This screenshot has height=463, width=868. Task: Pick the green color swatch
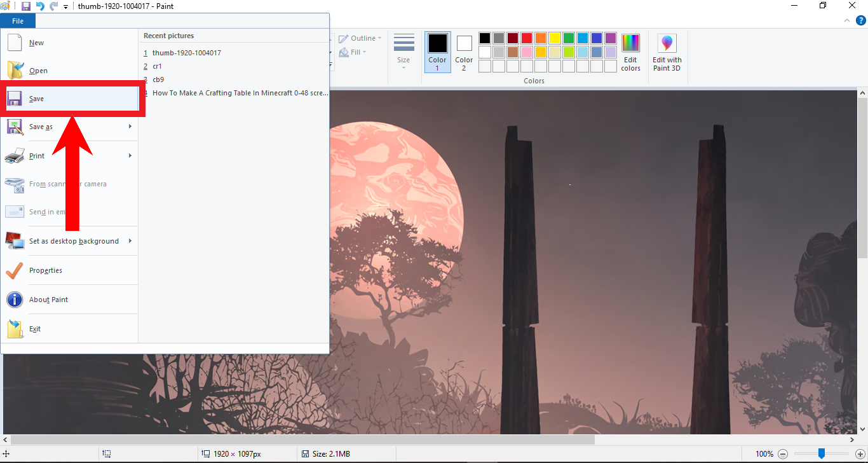click(569, 38)
